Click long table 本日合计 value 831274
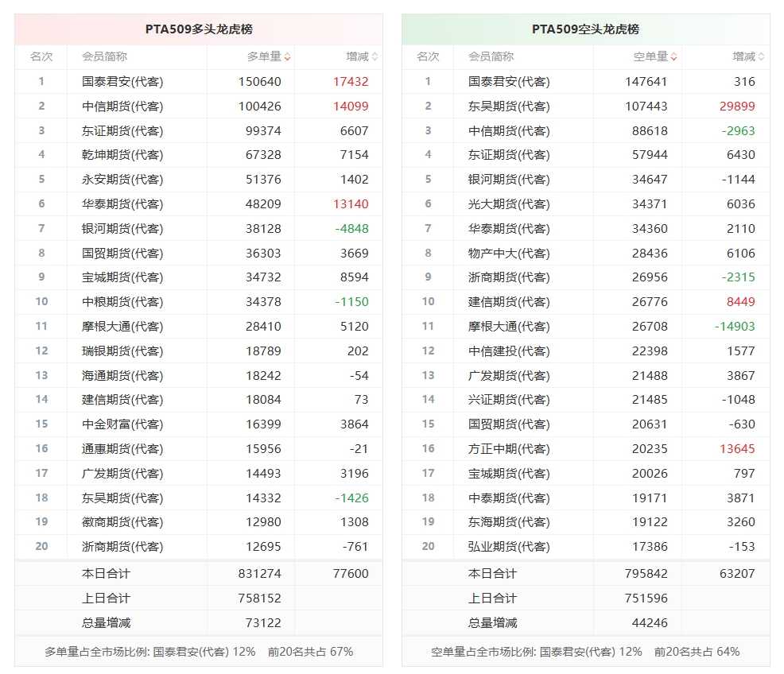The height and width of the screenshot is (674, 784). click(259, 574)
